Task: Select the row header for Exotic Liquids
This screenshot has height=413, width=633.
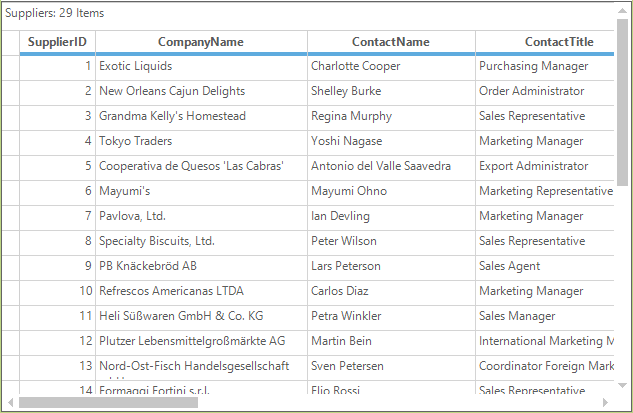Action: tap(10, 68)
